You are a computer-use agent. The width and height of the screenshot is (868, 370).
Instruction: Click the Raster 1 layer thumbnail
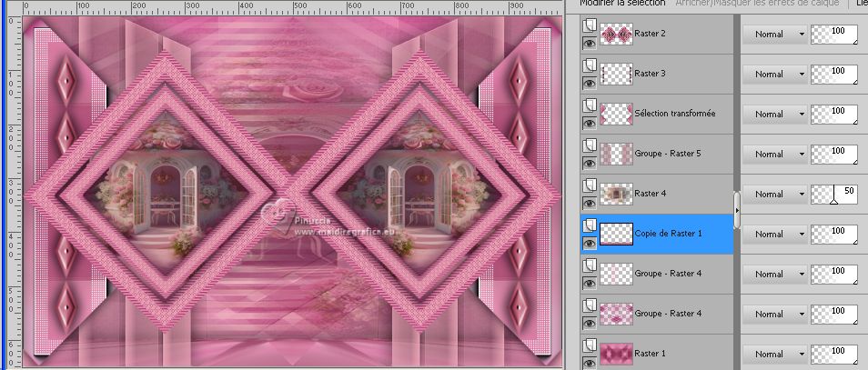pos(616,354)
